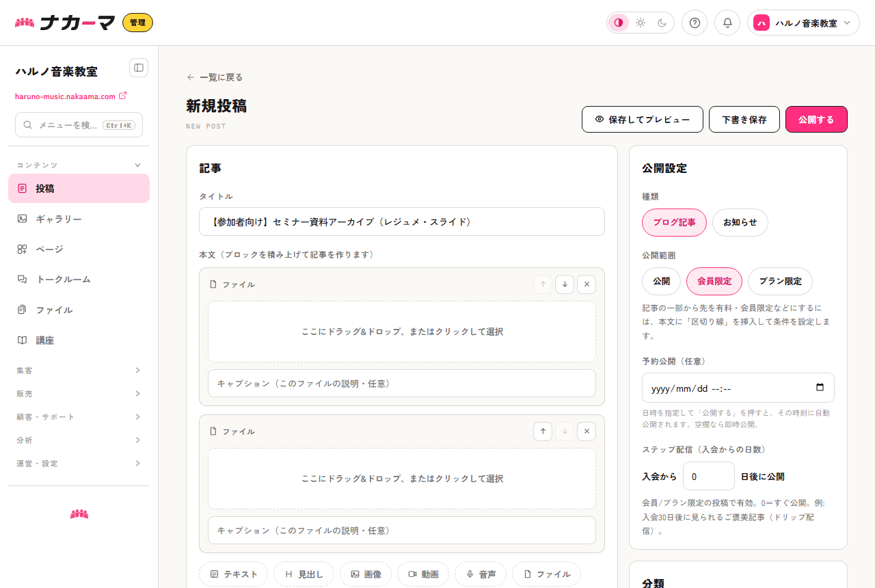
Task: Open ギャラリー in the sidebar
Action: [79, 219]
